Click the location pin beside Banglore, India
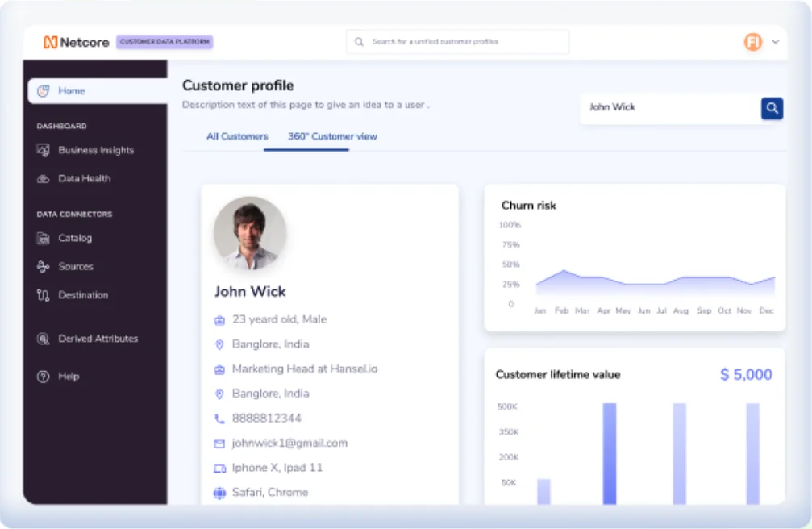Image resolution: width=812 pixels, height=529 pixels. [x=218, y=344]
